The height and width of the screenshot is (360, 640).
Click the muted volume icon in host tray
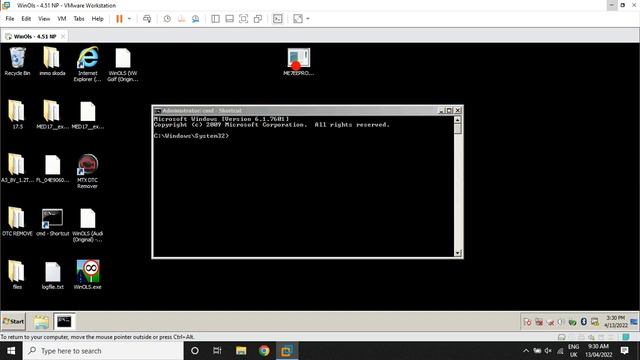tap(548, 351)
